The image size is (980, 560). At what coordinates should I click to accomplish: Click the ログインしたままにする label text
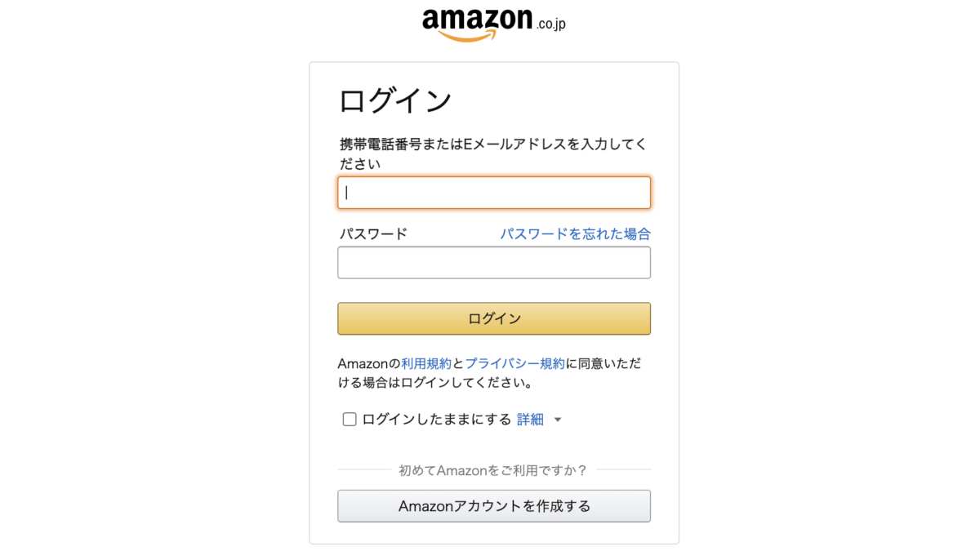[x=437, y=420]
